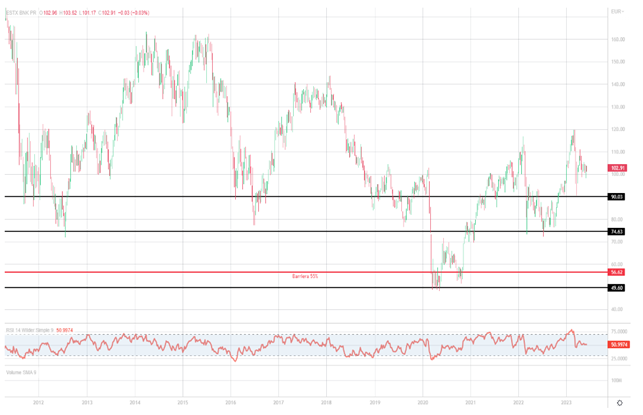Click the RSI 75.0000 overbought scale label
The image size is (643, 415).
[x=619, y=331]
